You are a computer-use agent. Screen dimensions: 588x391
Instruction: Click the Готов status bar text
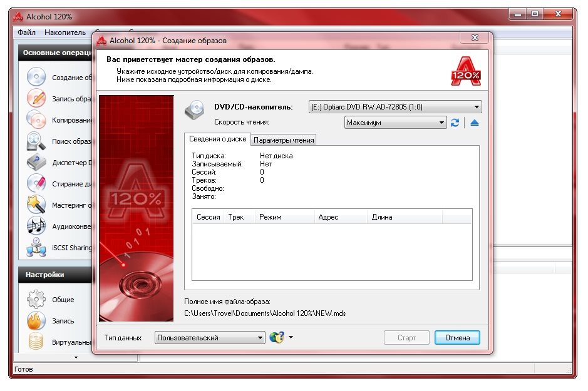(x=24, y=369)
